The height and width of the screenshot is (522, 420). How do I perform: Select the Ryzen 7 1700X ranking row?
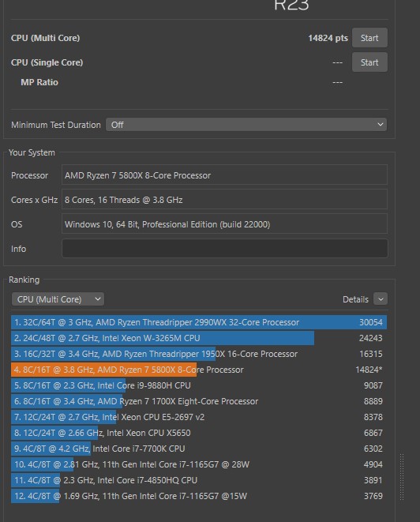pyautogui.click(x=199, y=401)
